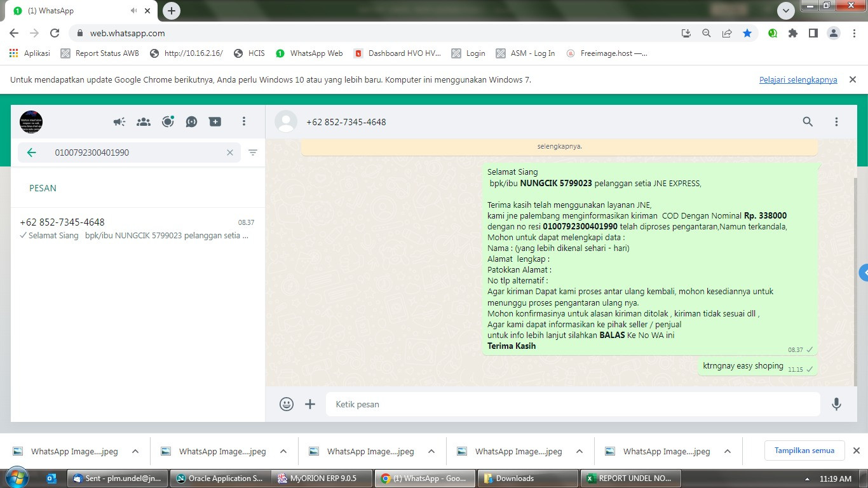Open Oracle Application taskbar item

220,478
